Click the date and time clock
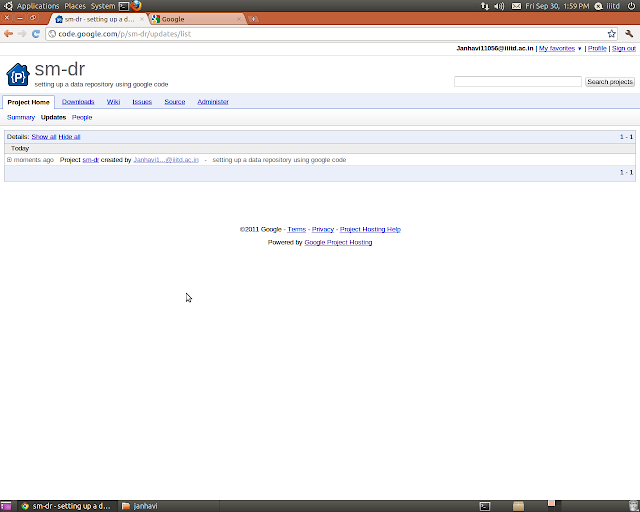640x512 pixels. 557,6
